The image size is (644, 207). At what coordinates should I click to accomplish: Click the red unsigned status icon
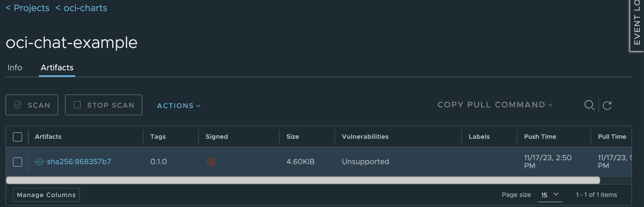211,162
